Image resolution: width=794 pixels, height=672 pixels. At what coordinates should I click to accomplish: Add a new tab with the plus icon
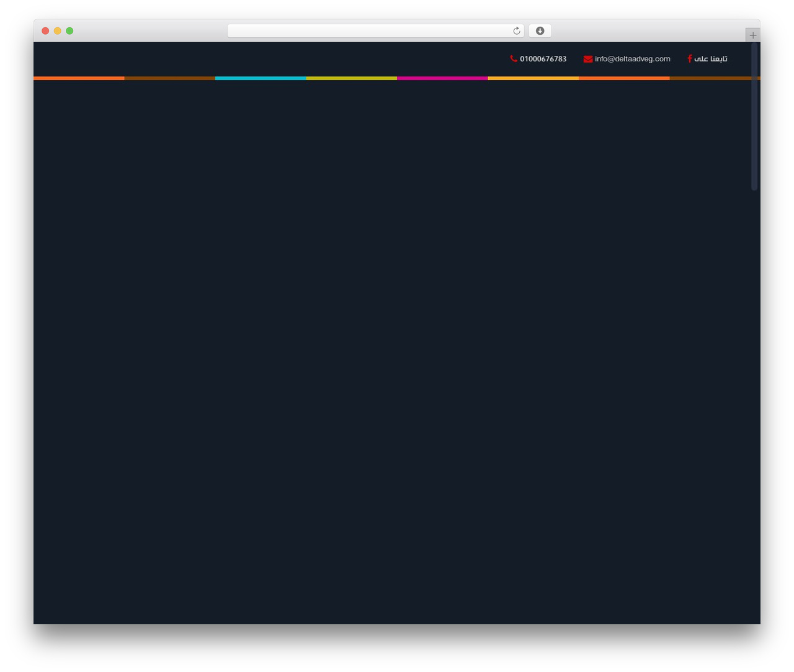(x=753, y=35)
